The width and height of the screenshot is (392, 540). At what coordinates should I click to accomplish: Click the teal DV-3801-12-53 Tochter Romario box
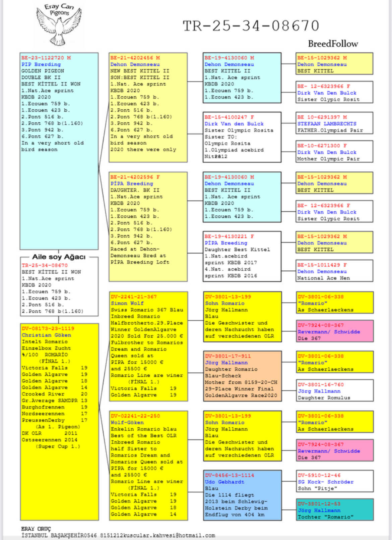pyautogui.click(x=335, y=510)
